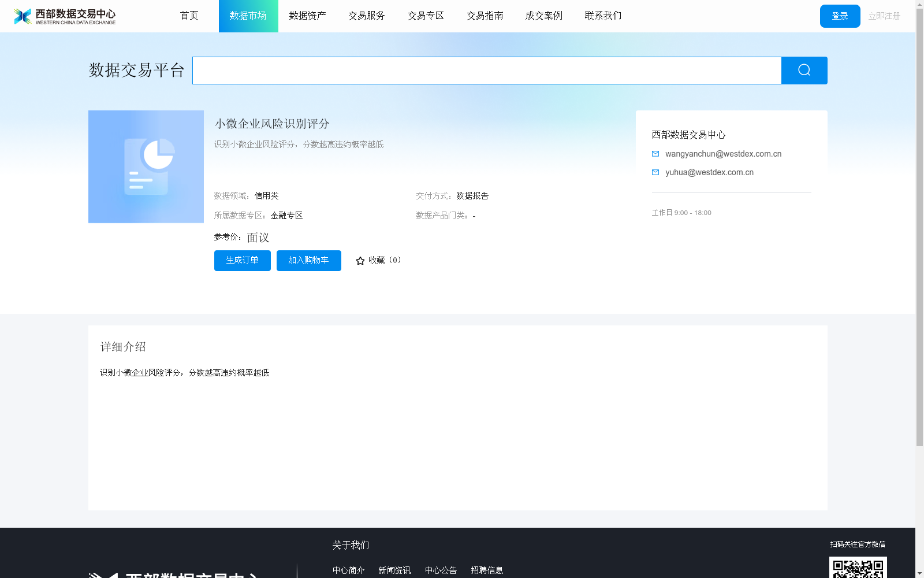Click the product title 小微企业风险识别评分
This screenshot has height=578, width=924.
(272, 124)
